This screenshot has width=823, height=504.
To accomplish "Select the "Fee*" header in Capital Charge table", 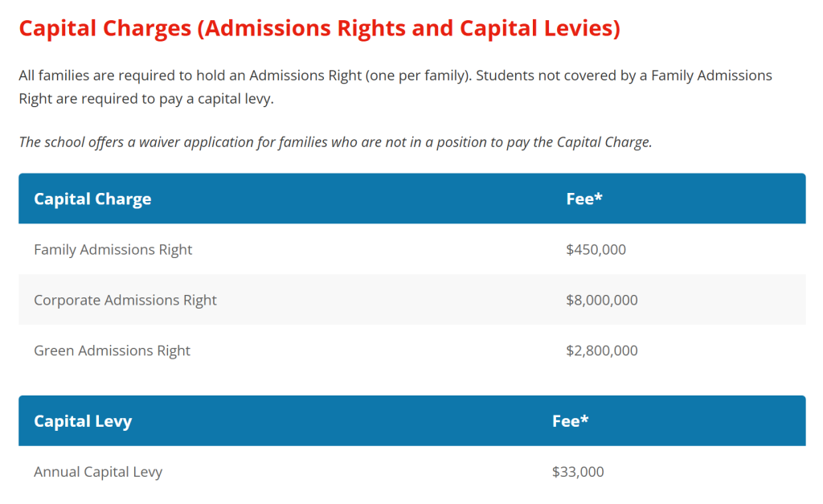I will click(584, 199).
